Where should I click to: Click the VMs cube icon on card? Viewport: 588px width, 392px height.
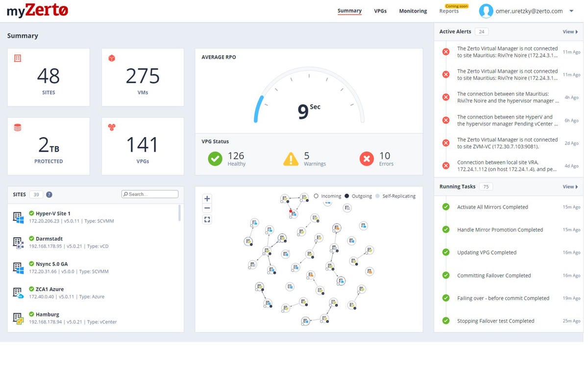112,58
